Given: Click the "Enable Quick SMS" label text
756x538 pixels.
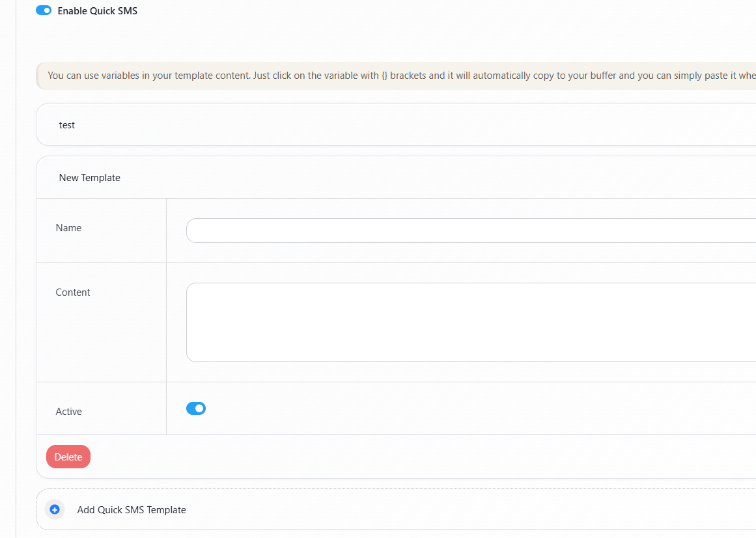Looking at the screenshot, I should click(x=98, y=11).
